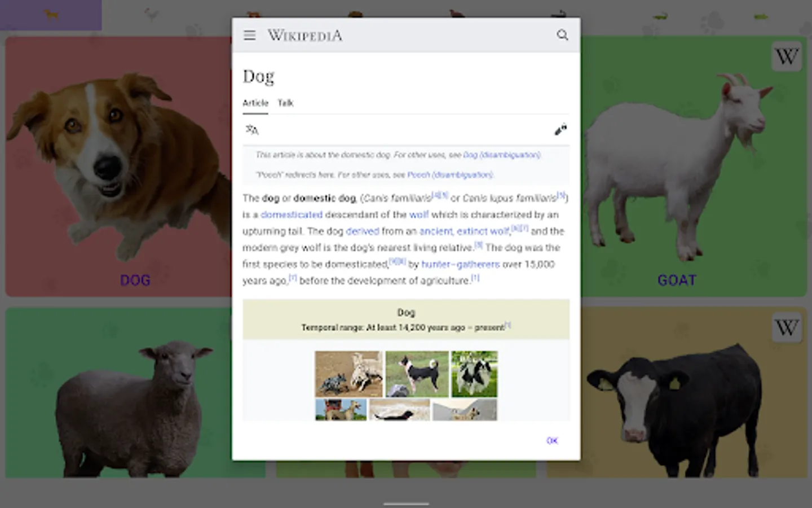Click the 'Dog' article heading

pos(258,76)
